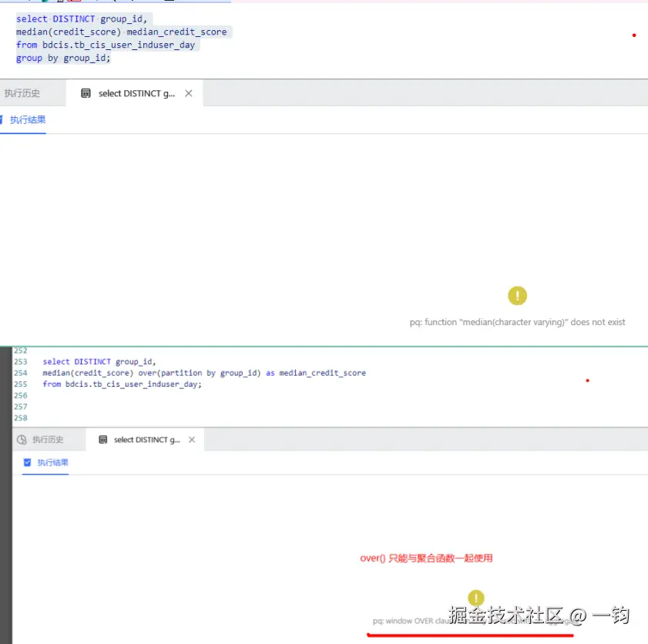Click the lower yellow warning icon
The height and width of the screenshot is (644, 648).
[x=475, y=598]
